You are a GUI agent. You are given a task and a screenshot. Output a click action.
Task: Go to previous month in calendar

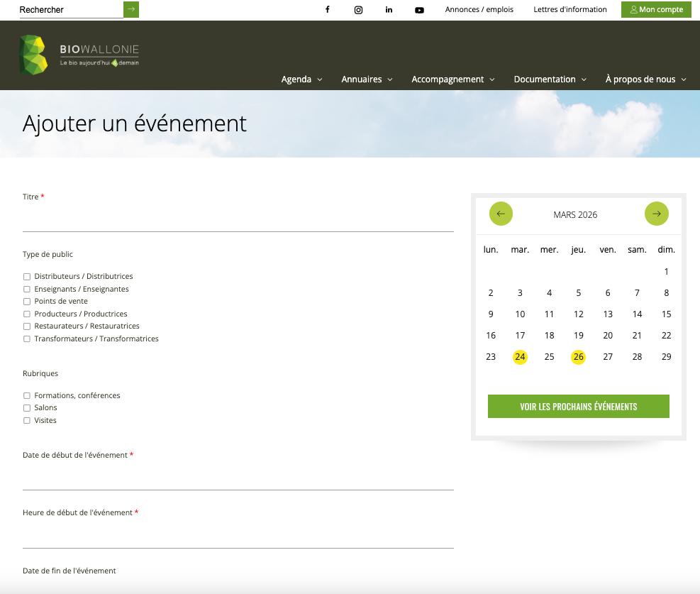tap(501, 214)
